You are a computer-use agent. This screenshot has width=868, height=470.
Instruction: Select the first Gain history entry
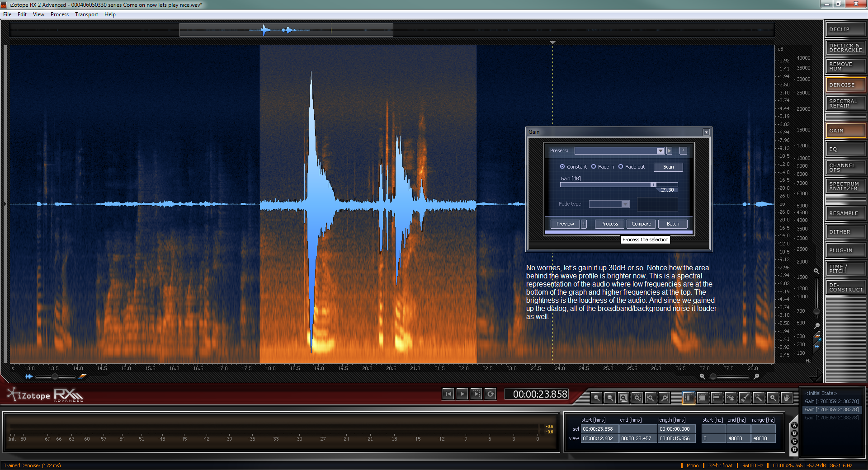coord(832,401)
